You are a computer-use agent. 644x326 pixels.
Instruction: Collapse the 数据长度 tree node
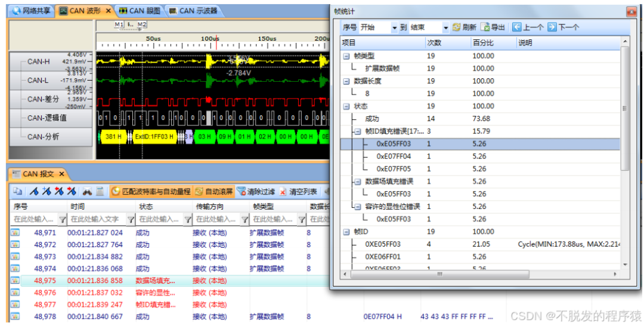pos(346,81)
